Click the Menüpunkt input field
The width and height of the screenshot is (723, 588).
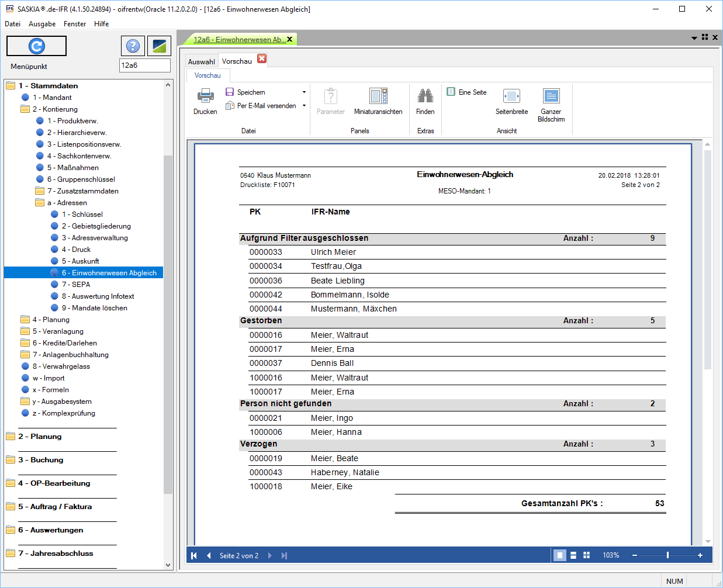[144, 65]
